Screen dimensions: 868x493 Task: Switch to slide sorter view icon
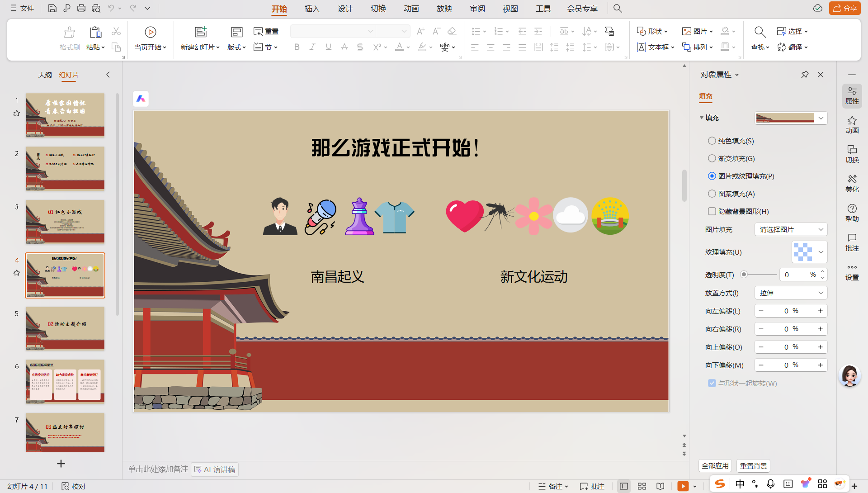pyautogui.click(x=642, y=486)
